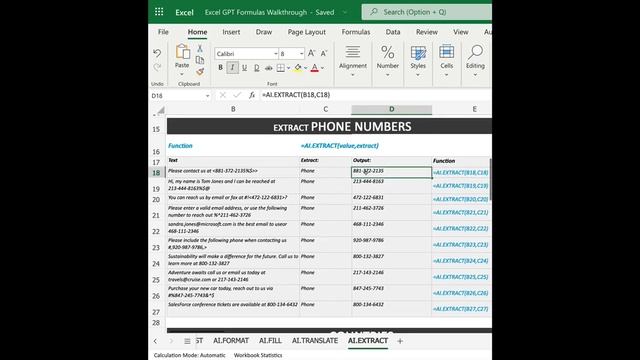Click the formula bar text
The image size is (640, 360).
pyautogui.click(x=296, y=95)
